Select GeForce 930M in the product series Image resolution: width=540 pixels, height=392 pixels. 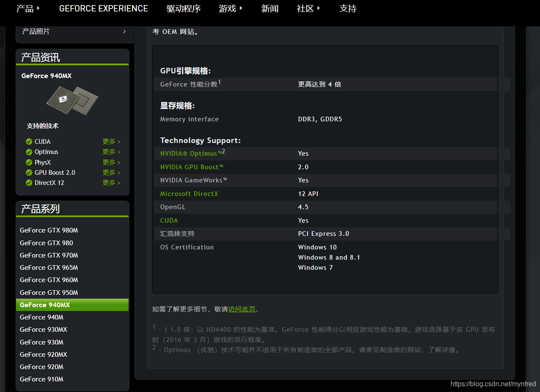tap(42, 342)
